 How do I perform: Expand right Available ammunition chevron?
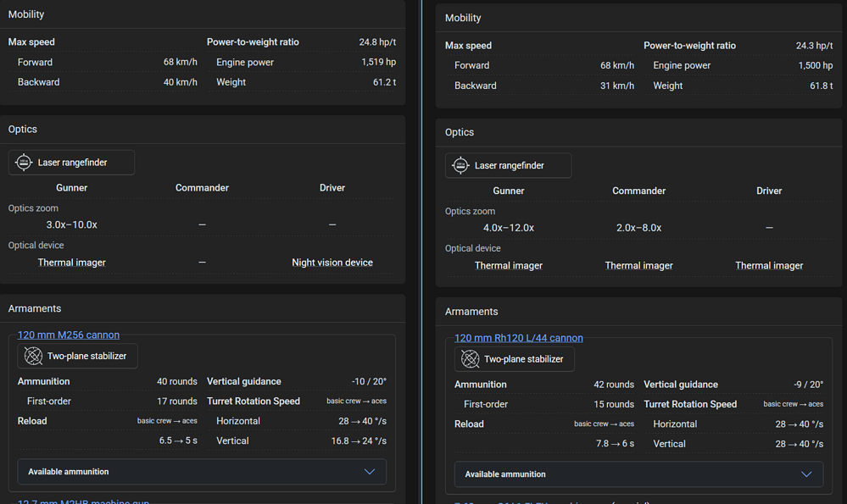(x=806, y=474)
